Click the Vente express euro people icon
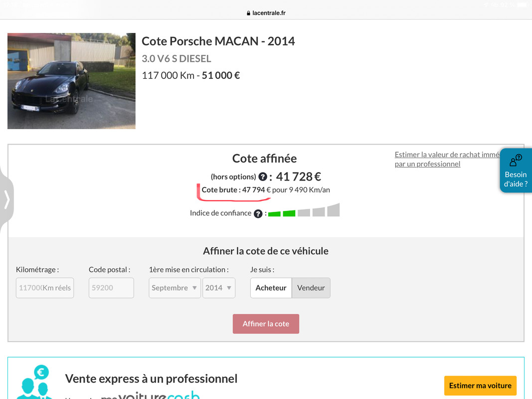The image size is (532, 399). click(33, 382)
